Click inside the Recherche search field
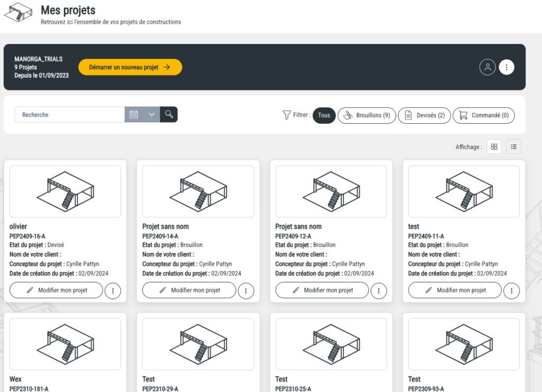The image size is (542, 392). pos(69,114)
